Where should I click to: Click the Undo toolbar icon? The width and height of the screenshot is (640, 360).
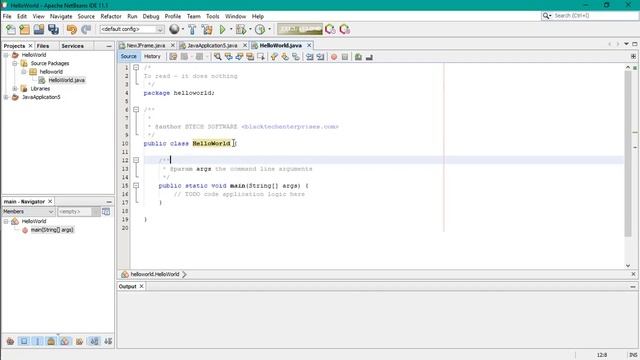72,29
